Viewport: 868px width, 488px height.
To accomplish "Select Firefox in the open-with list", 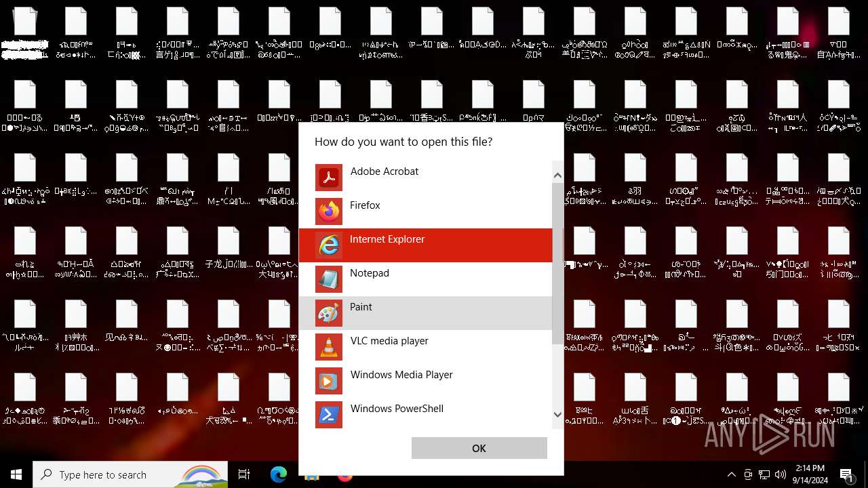I will click(426, 211).
